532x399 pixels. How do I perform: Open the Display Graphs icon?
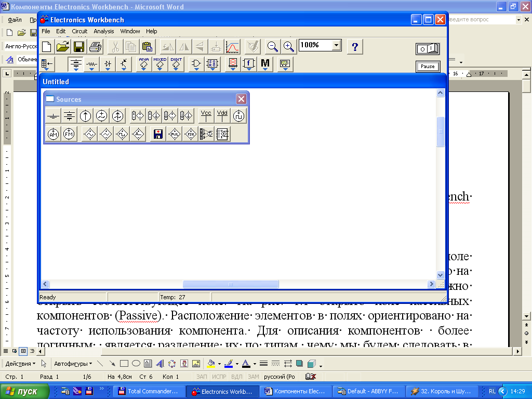233,47
